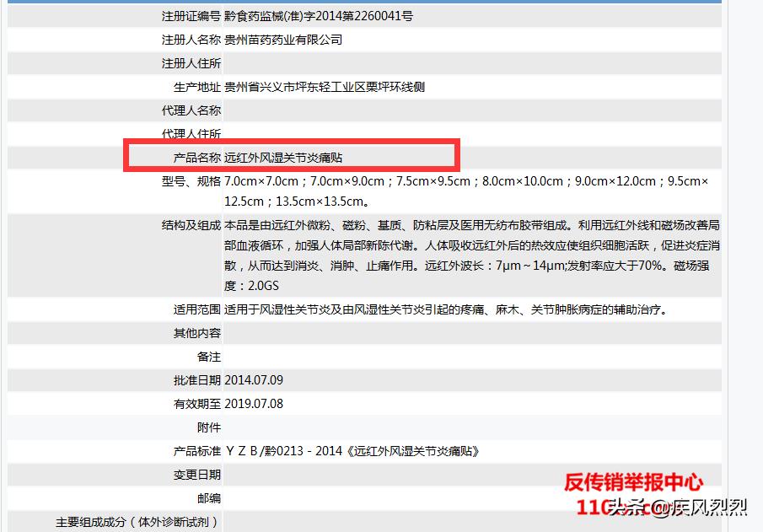
Task: Click the 主要组成成分（体外诊断试剂） label
Action: pos(137,522)
